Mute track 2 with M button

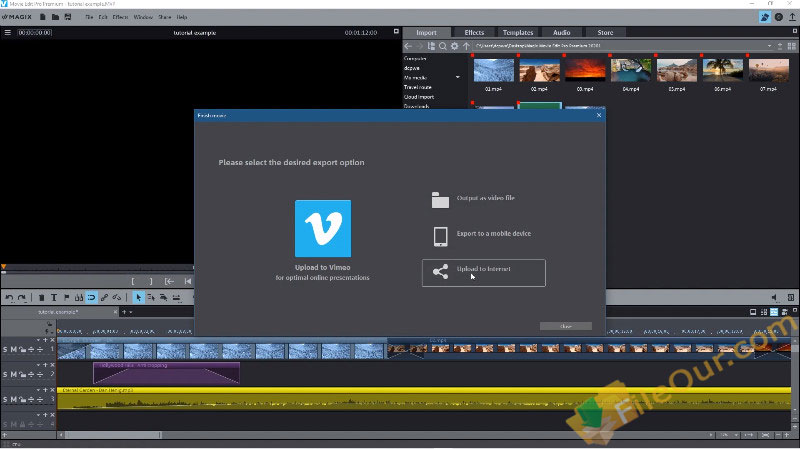(x=14, y=375)
